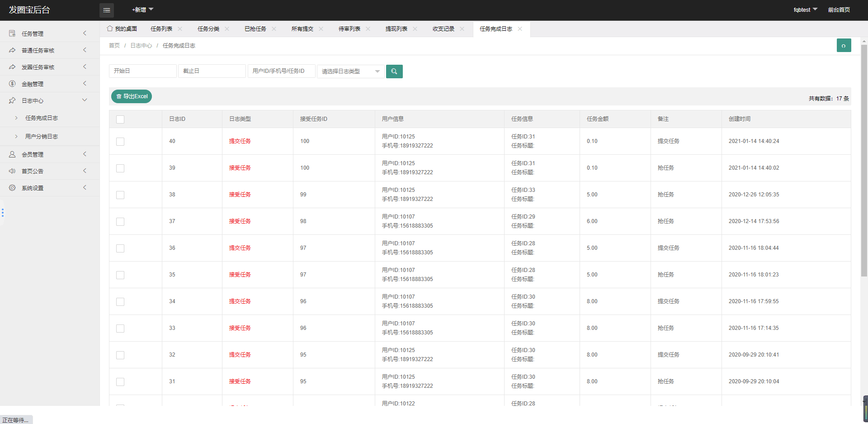Click the 首页 breadcrumb link
The height and width of the screenshot is (424, 868).
click(x=114, y=46)
